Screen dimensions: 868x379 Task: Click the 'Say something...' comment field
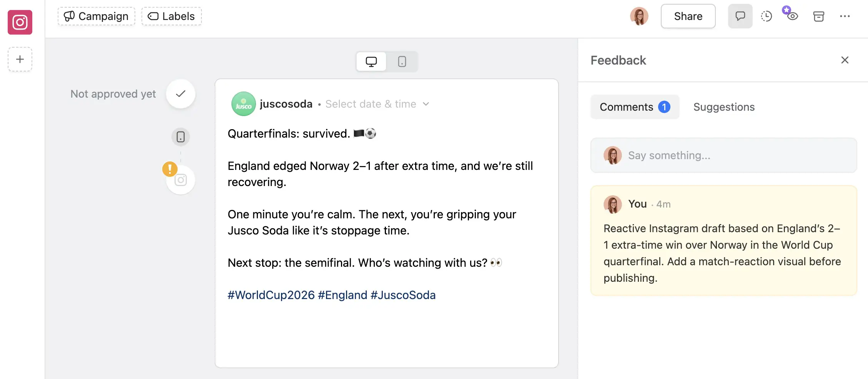pos(723,155)
